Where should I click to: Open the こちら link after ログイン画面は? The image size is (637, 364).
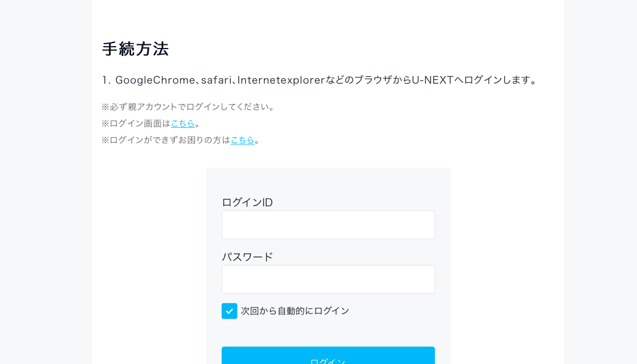pos(183,123)
